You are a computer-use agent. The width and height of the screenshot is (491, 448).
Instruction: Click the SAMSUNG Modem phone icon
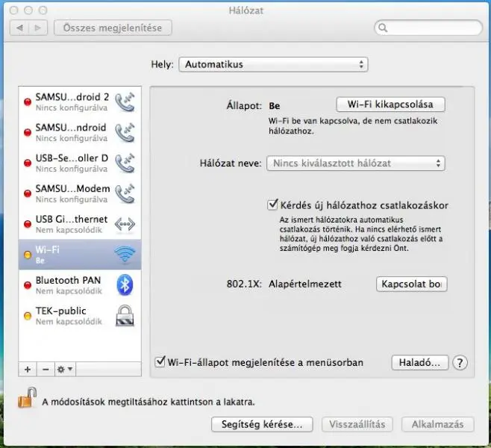coord(125,193)
